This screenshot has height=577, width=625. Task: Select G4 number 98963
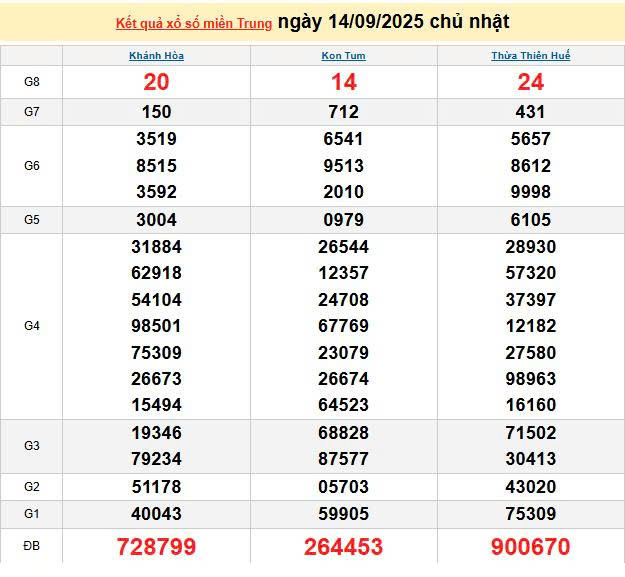[x=531, y=379]
